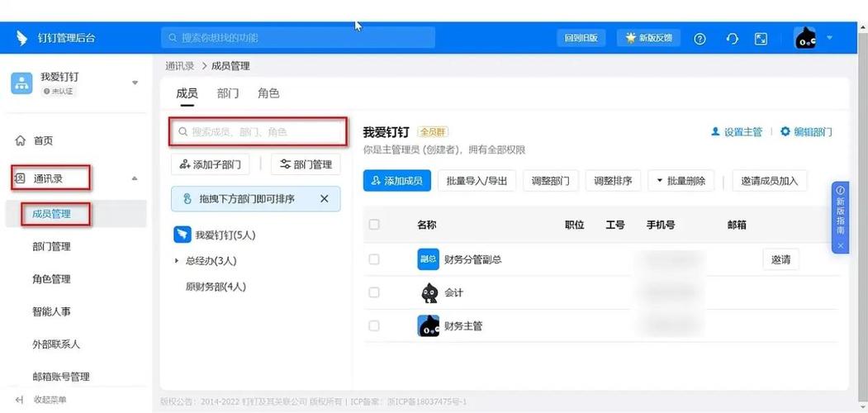Switch to the 成员 tab
The height and width of the screenshot is (413, 868).
click(x=187, y=93)
